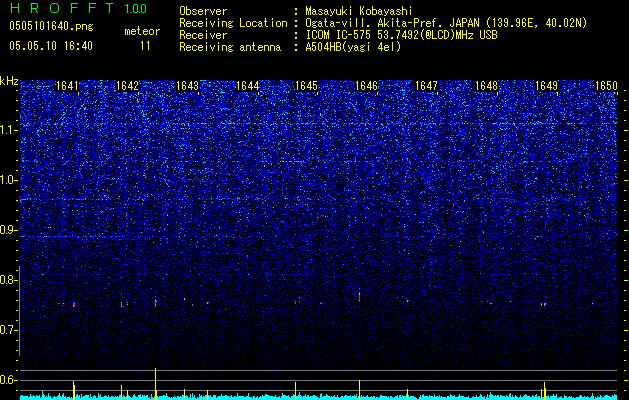629x400 pixels.
Task: Click the 1.0 kHz axis label
Action: [8, 180]
